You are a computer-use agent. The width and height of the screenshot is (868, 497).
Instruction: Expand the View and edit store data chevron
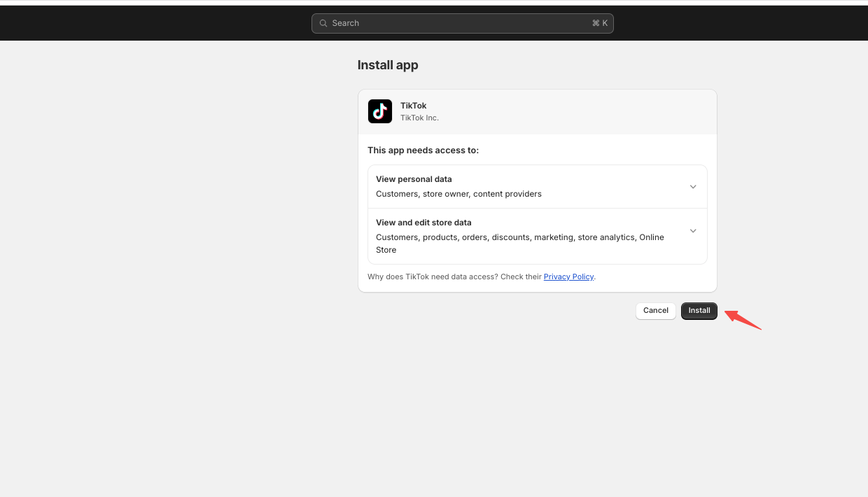tap(693, 231)
